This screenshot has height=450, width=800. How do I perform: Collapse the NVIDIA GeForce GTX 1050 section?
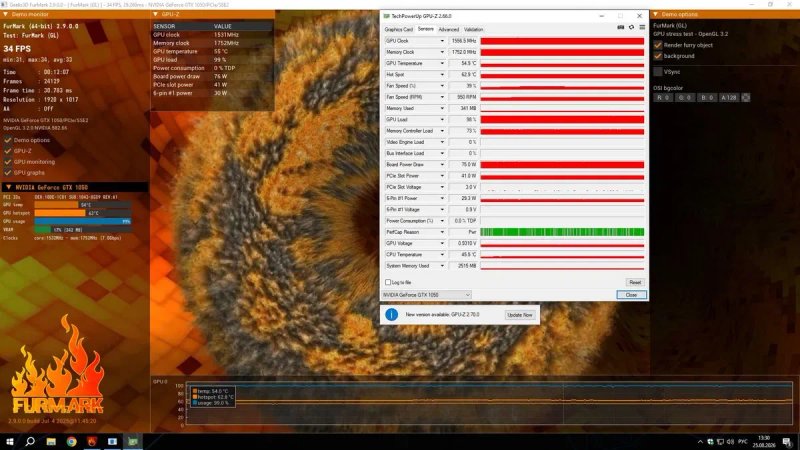[8, 187]
